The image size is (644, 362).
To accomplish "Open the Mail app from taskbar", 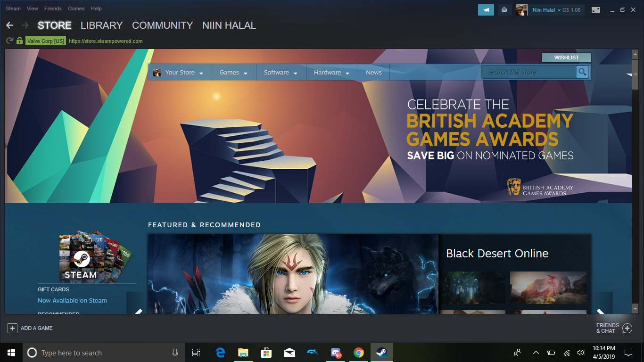I will click(x=289, y=353).
